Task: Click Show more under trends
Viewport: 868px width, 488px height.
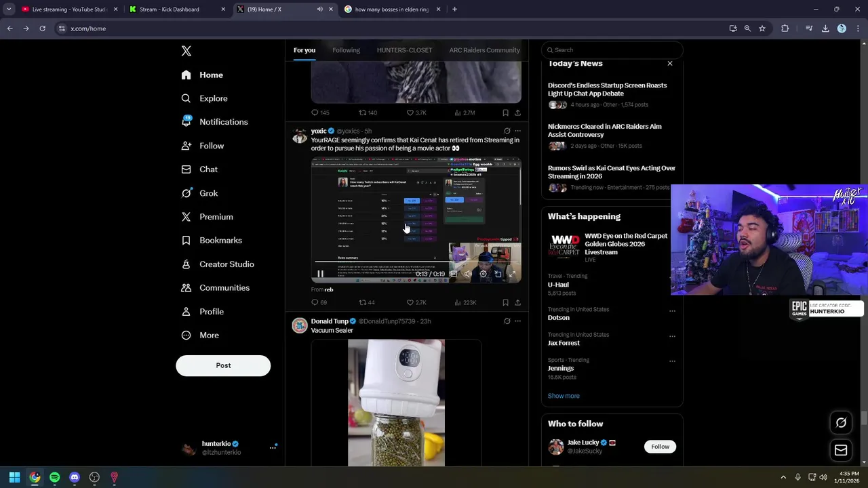Action: [x=564, y=396]
